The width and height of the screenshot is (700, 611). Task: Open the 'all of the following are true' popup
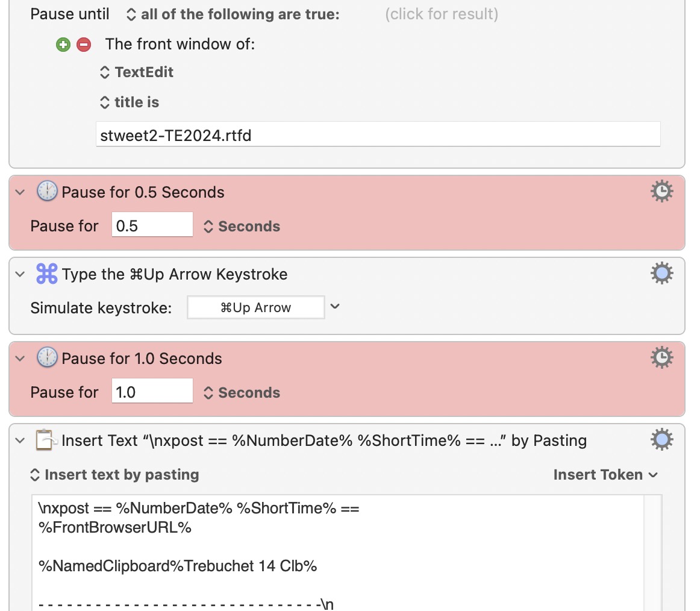[233, 14]
